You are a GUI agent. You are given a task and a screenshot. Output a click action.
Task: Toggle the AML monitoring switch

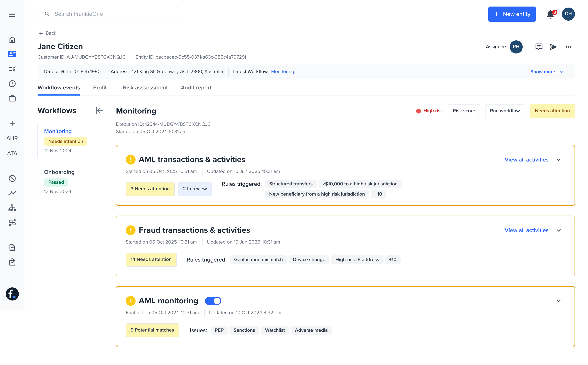213,301
